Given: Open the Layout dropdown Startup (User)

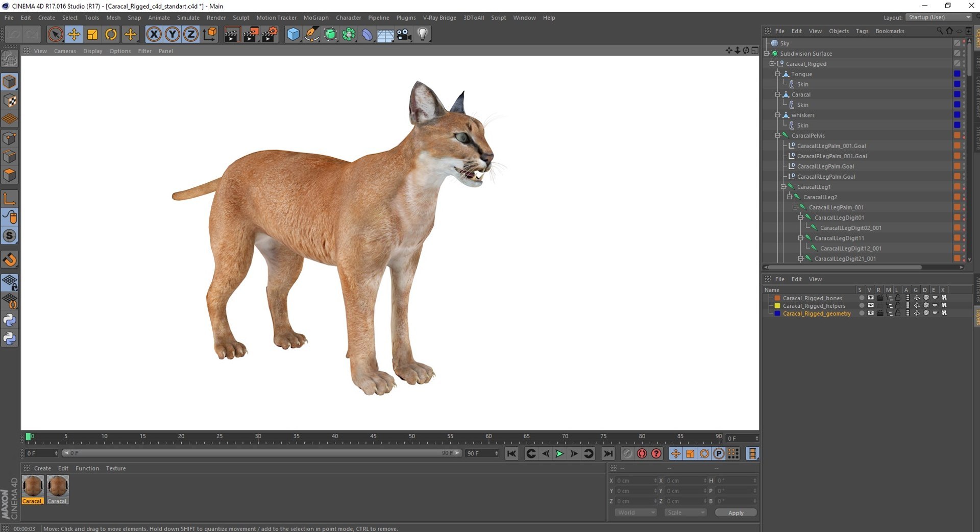Looking at the screenshot, I should point(939,17).
